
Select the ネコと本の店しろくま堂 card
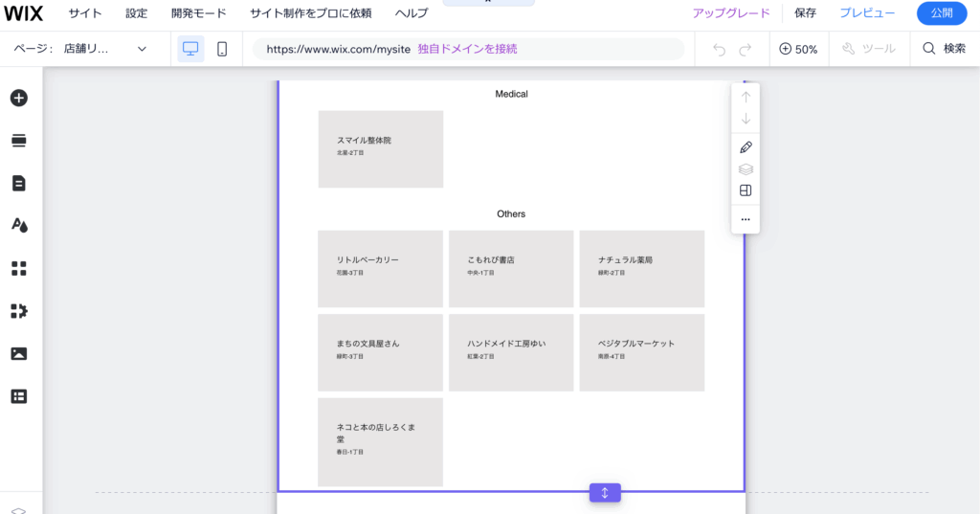[x=381, y=442]
